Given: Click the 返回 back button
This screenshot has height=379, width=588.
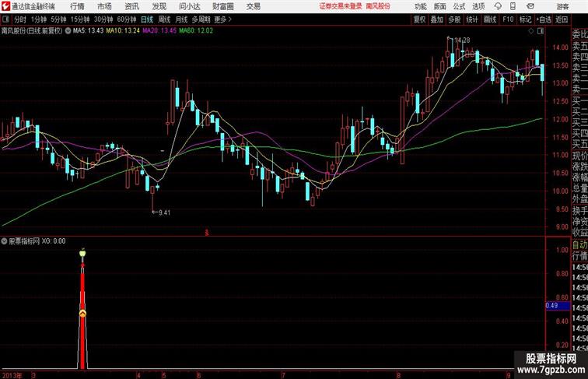Looking at the screenshot, I should [x=562, y=19].
